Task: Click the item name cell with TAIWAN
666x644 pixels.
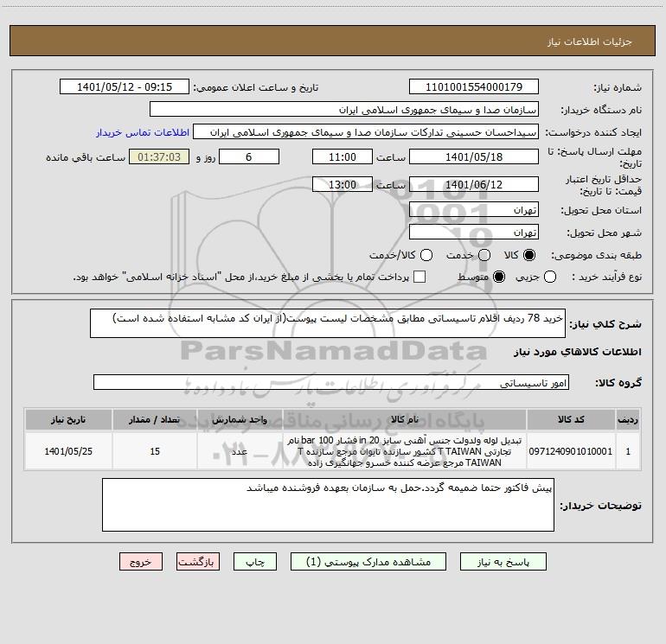Action: [405, 451]
